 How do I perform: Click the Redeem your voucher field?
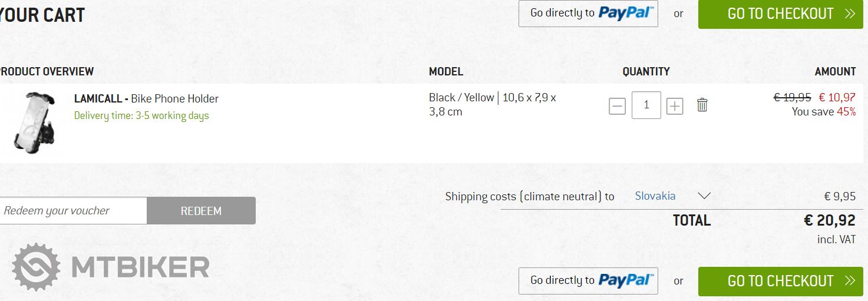pyautogui.click(x=72, y=211)
